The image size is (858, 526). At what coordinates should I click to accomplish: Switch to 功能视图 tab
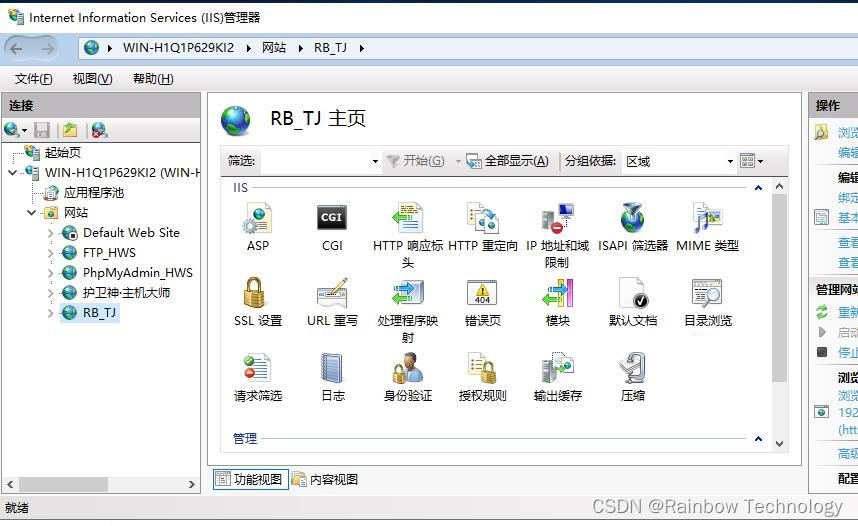(x=251, y=479)
